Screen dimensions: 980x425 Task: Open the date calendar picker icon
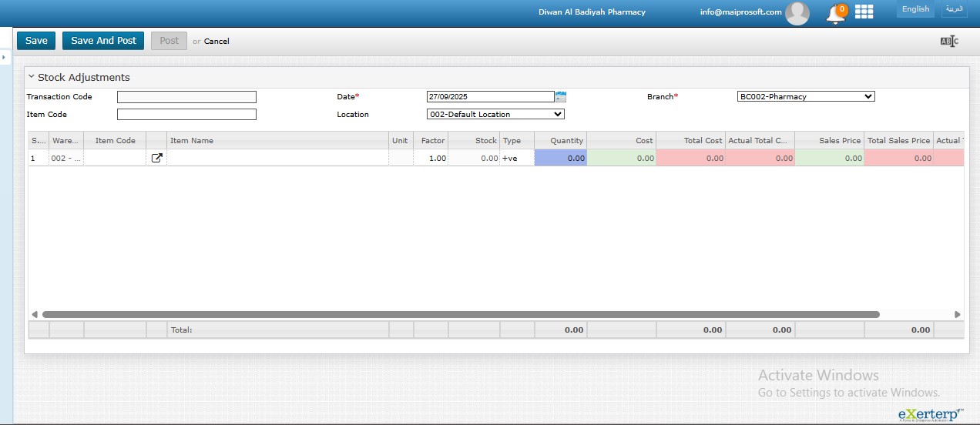click(x=561, y=97)
